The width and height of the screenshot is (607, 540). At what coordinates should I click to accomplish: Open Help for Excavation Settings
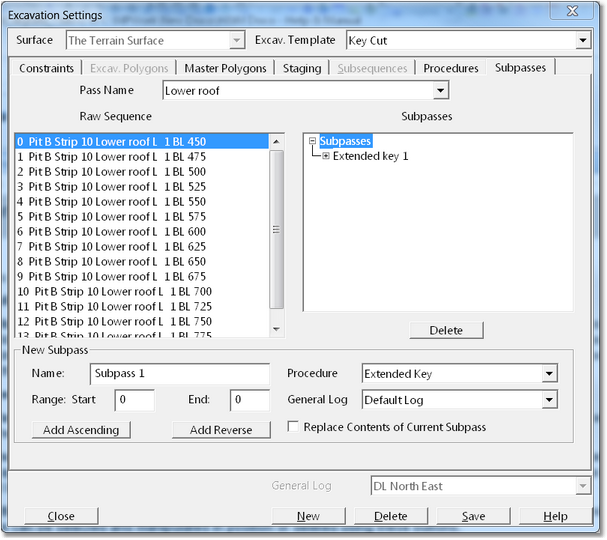click(556, 516)
